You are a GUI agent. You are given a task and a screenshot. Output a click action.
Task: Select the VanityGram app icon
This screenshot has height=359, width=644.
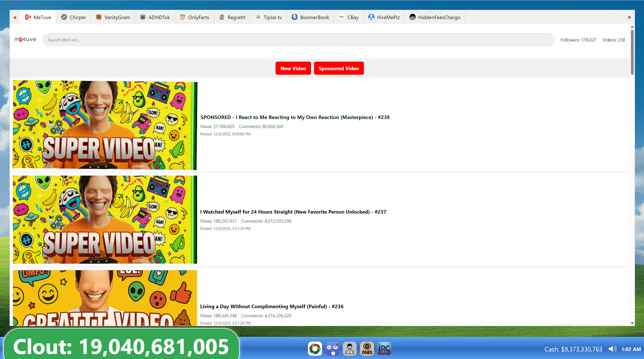point(113,17)
